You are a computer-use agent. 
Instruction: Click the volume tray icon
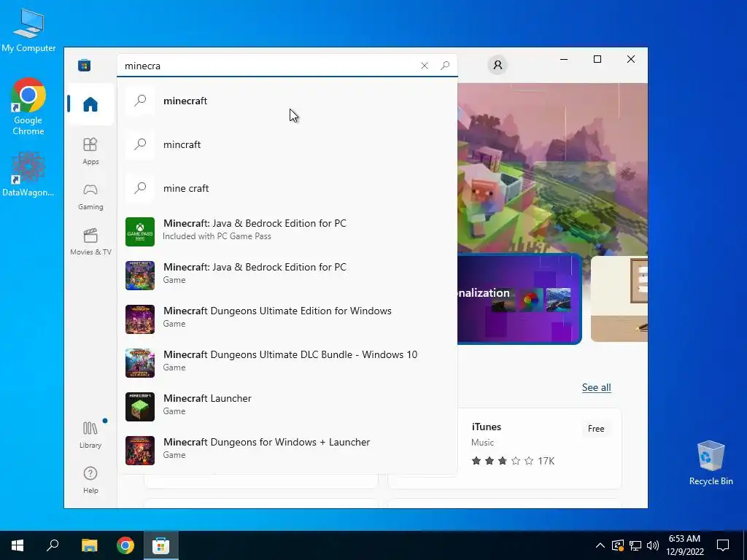(x=653, y=545)
